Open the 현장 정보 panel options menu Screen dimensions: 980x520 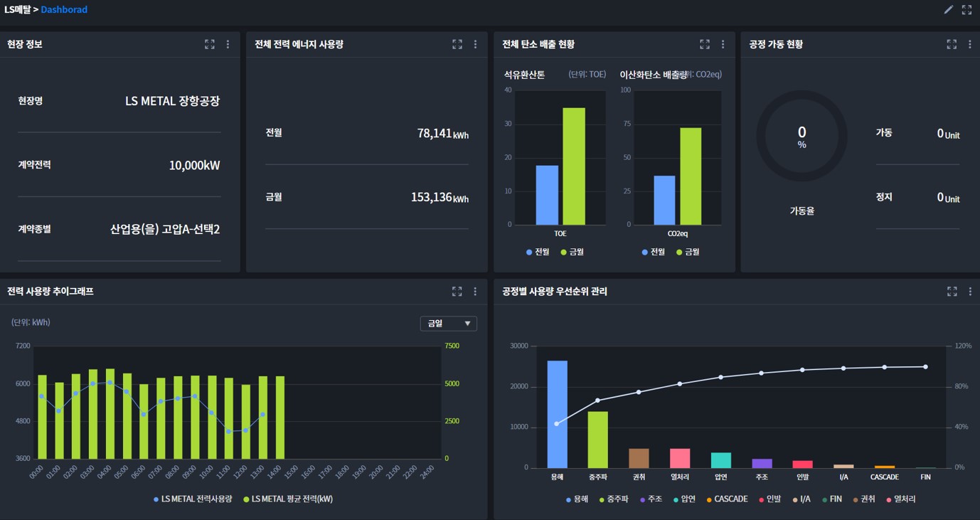click(x=228, y=44)
